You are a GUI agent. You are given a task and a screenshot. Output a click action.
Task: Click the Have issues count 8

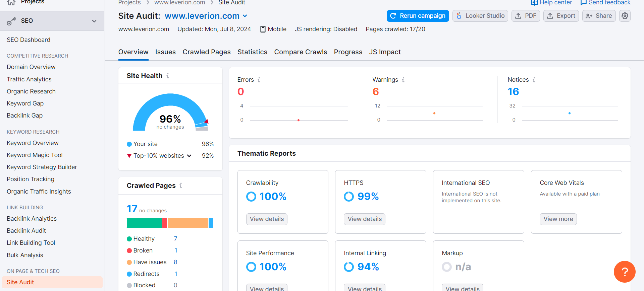pyautogui.click(x=175, y=262)
